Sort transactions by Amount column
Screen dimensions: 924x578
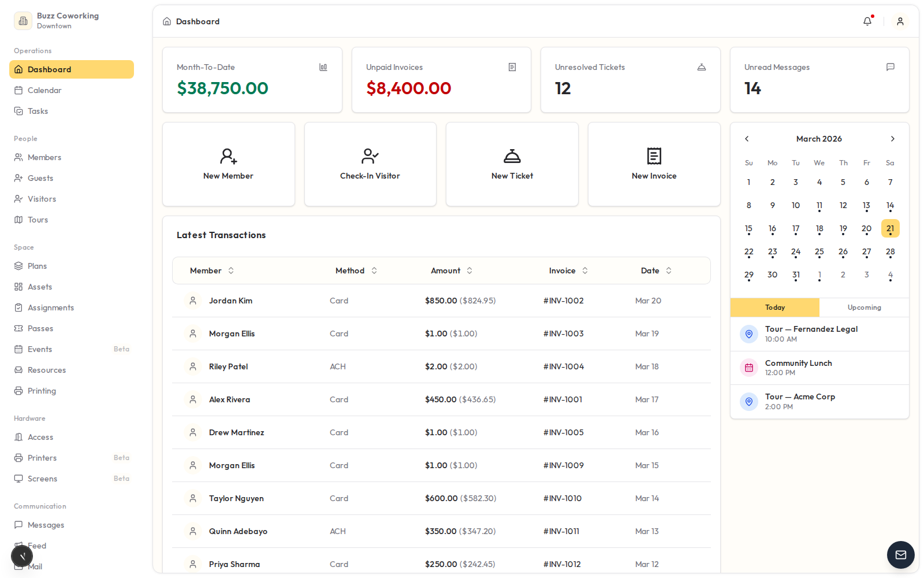(469, 270)
